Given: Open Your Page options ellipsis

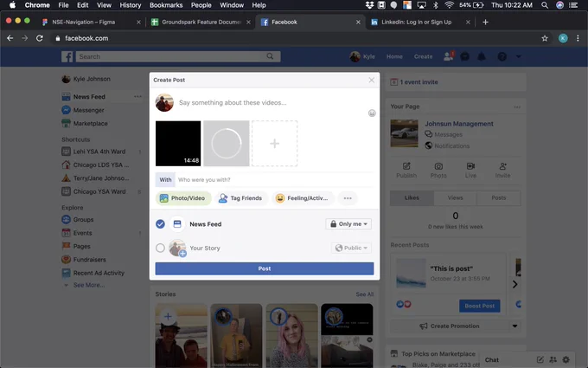Looking at the screenshot, I should click(x=517, y=107).
